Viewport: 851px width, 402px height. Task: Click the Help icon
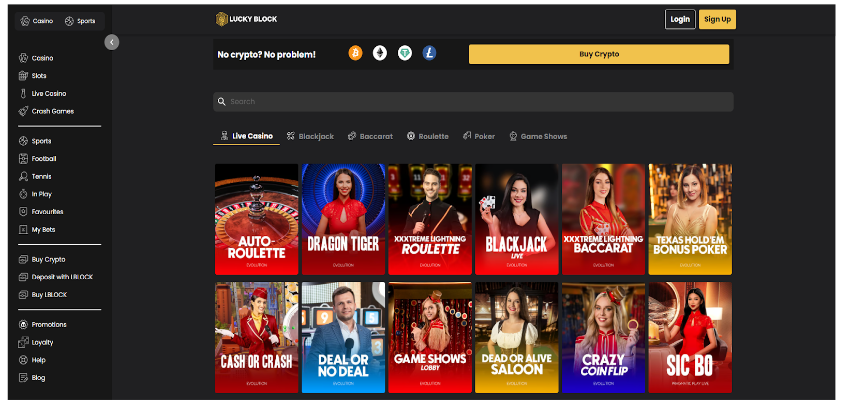click(x=23, y=360)
